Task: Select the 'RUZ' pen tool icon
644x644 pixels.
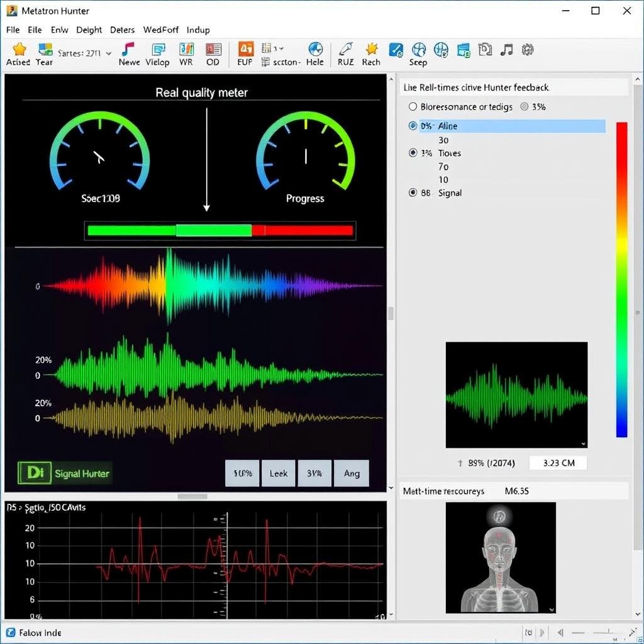Action: point(345,50)
